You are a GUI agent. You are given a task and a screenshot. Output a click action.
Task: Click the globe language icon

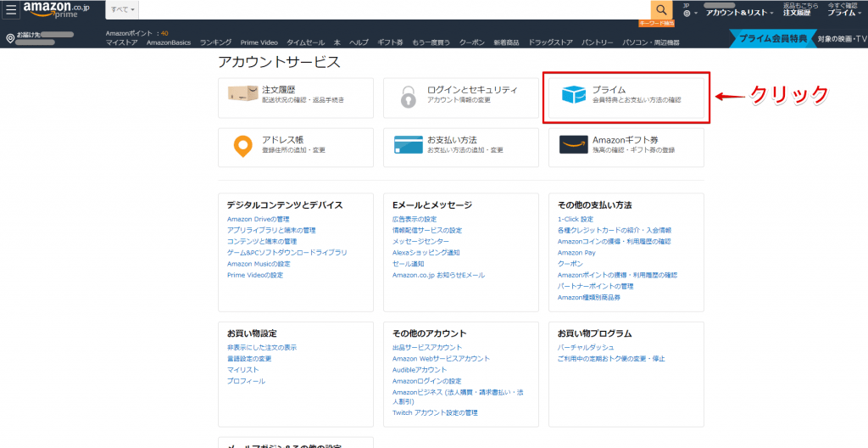click(x=687, y=14)
